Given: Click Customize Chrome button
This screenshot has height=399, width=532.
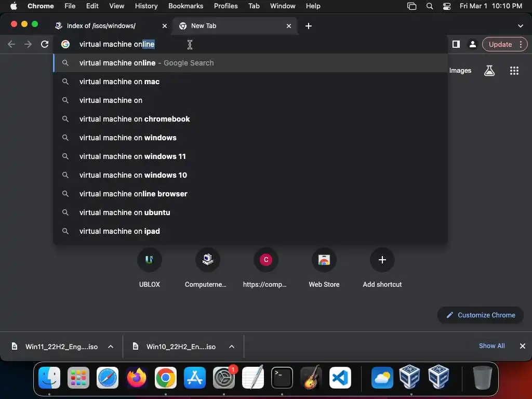Looking at the screenshot, I should point(481,315).
